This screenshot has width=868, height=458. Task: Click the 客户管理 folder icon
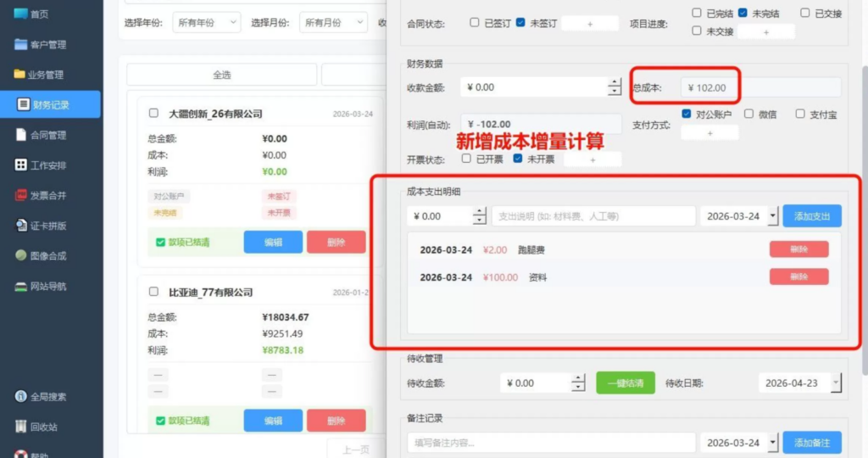click(x=20, y=44)
